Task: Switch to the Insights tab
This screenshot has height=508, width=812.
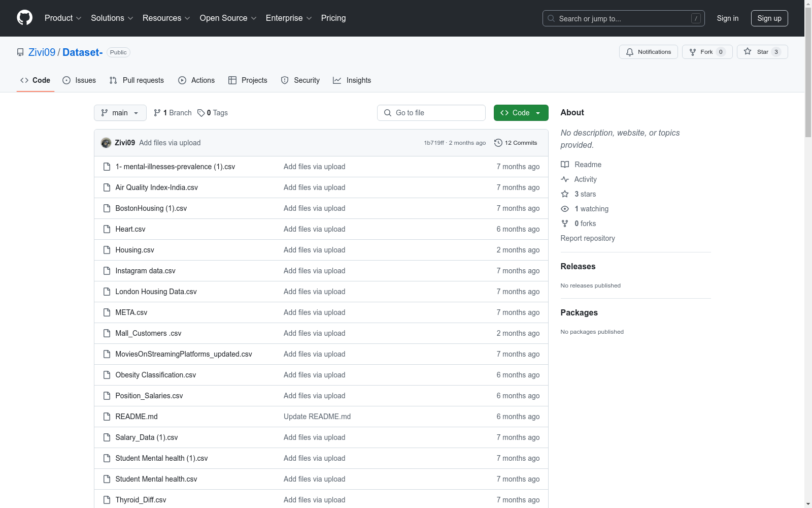Action: 352,80
